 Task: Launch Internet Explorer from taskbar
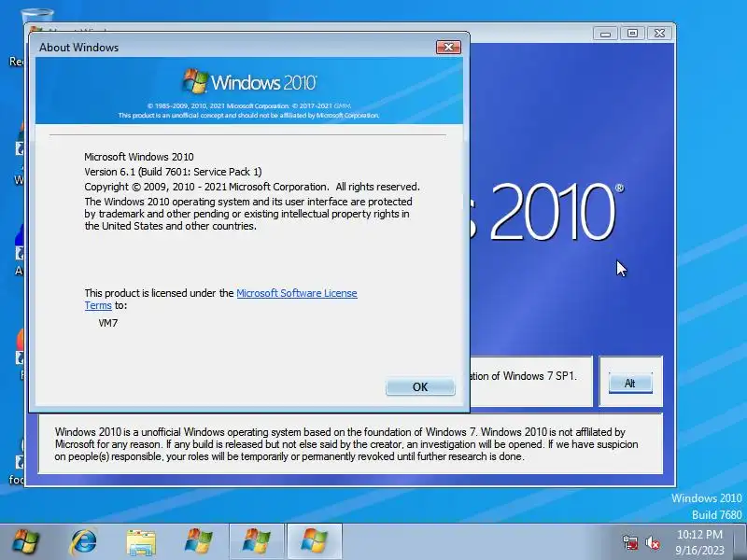pos(84,541)
